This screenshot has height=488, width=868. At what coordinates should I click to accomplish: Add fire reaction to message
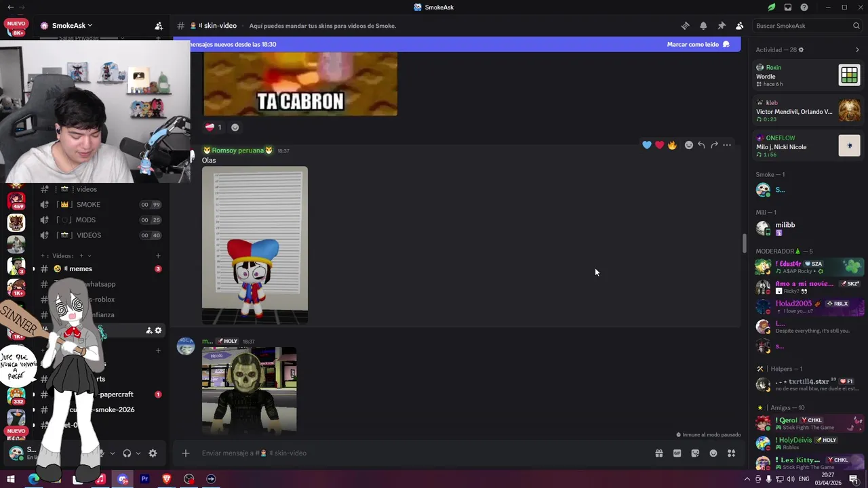tap(672, 145)
